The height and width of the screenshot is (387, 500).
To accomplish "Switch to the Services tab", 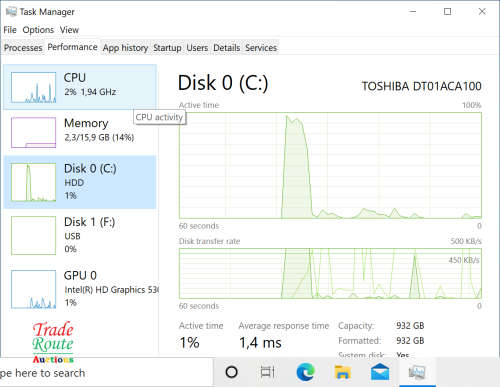I will tap(261, 48).
